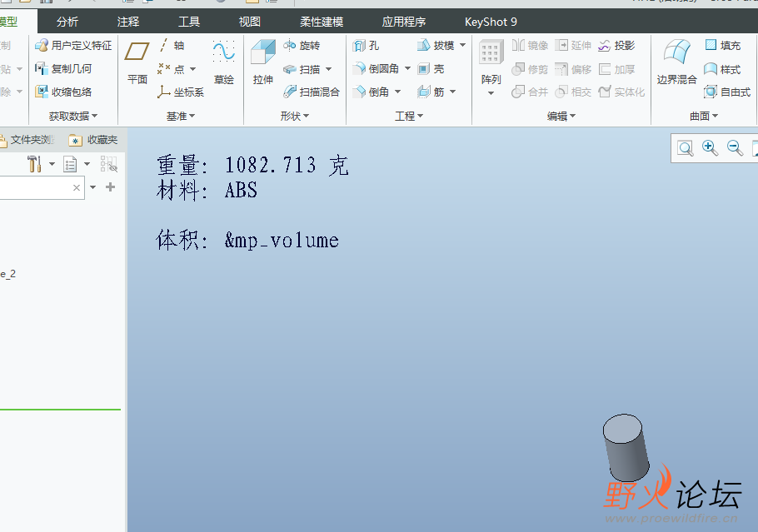Image resolution: width=758 pixels, height=532 pixels.
Task: Start a 草绘 sketch
Action: coord(224,62)
